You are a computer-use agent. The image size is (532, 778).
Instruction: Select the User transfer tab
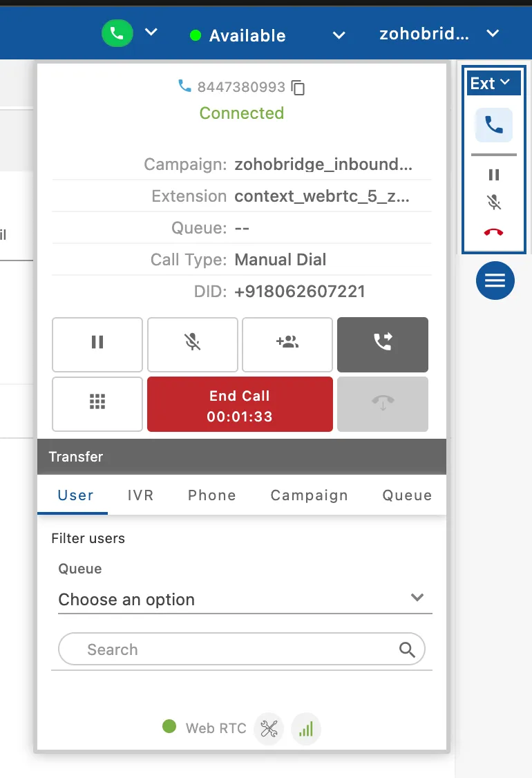click(x=75, y=495)
